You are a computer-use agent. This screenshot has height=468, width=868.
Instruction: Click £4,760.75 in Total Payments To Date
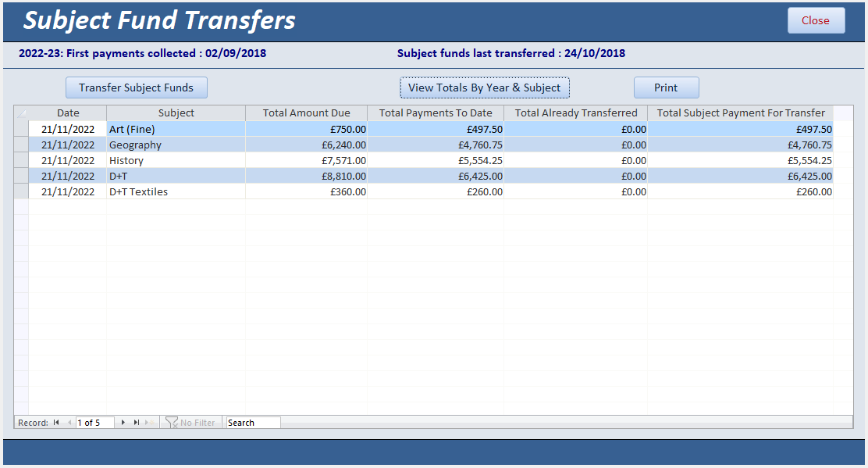(436, 145)
